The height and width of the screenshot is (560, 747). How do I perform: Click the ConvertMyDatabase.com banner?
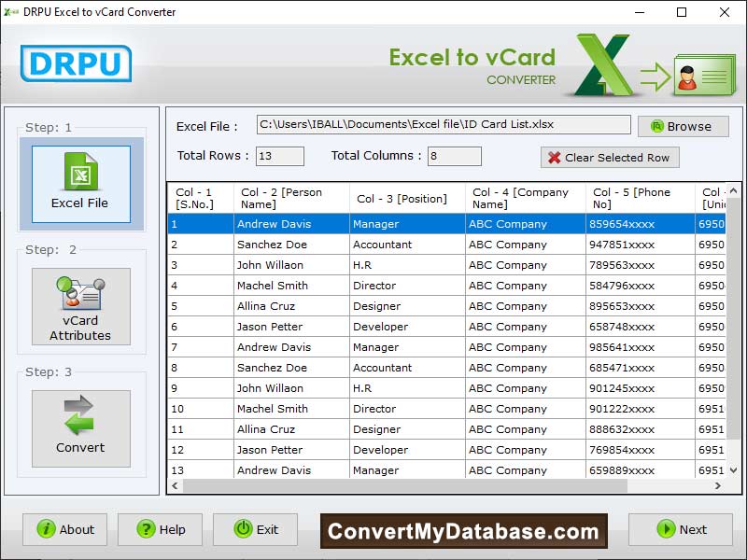tap(463, 532)
